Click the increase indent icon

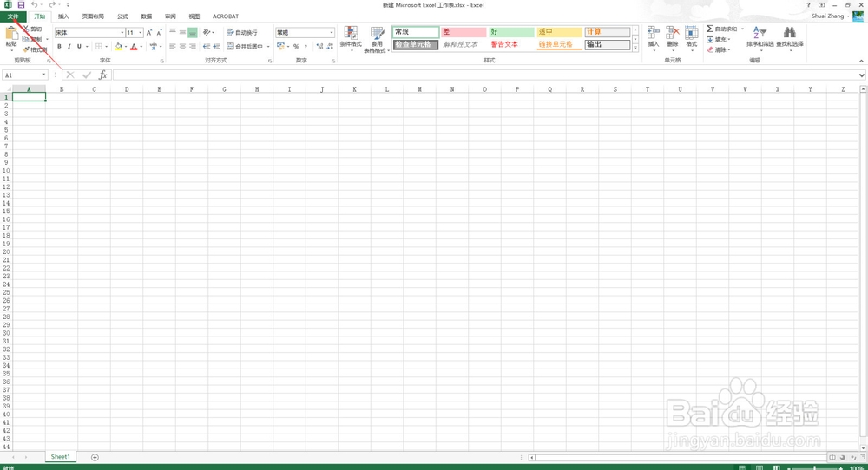tap(216, 47)
